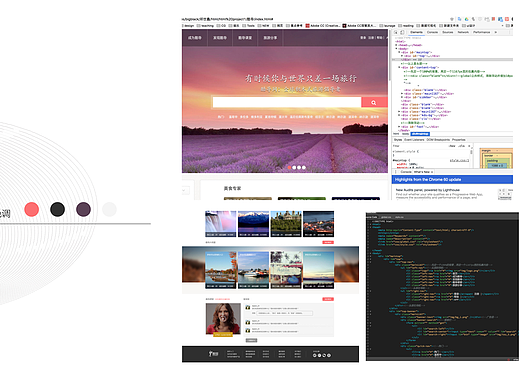Open the castle on hill thumbnail

(286, 224)
